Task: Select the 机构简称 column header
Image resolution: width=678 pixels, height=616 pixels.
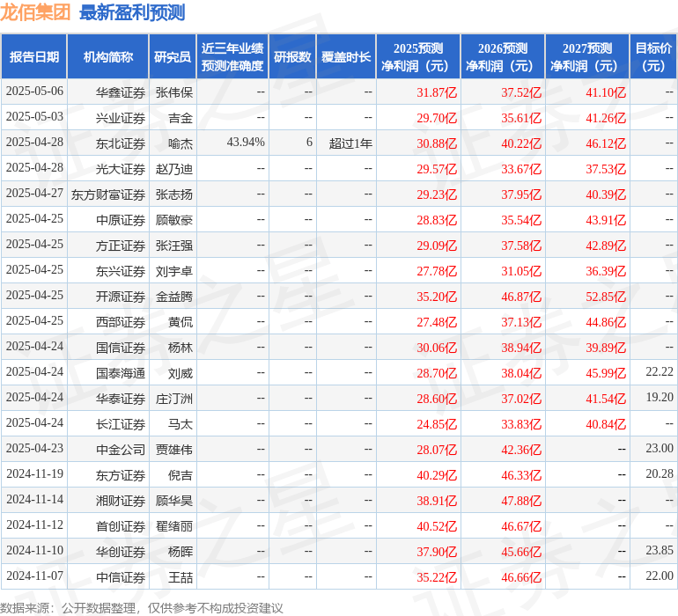Action: point(108,56)
